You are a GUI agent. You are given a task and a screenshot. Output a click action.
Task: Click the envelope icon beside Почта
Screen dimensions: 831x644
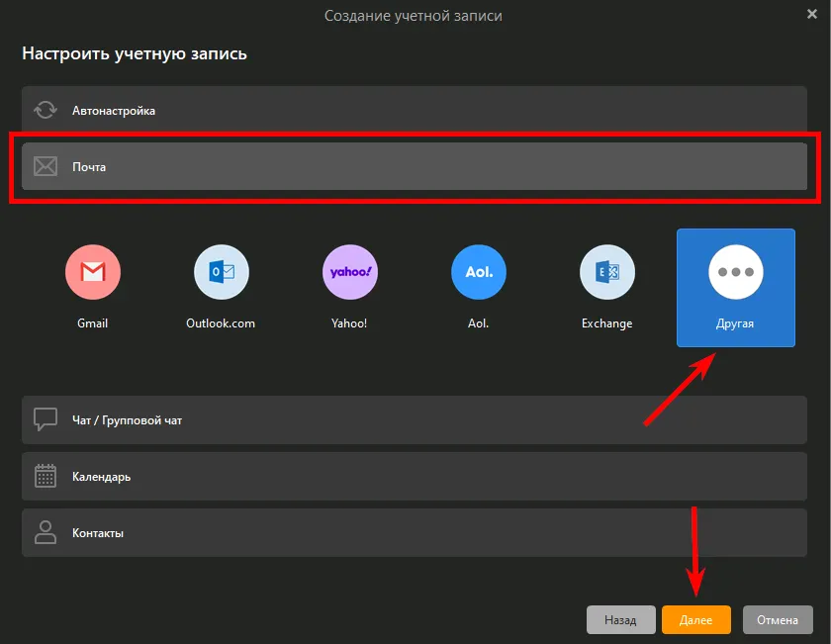pyautogui.click(x=46, y=167)
